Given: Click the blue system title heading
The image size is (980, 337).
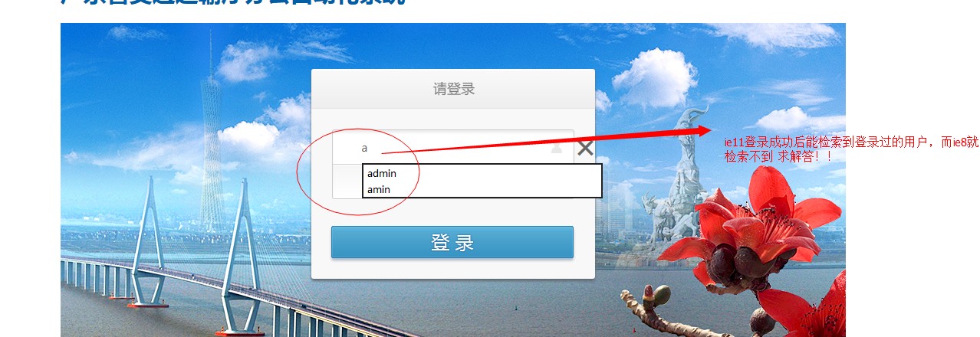Looking at the screenshot, I should [x=234, y=2].
